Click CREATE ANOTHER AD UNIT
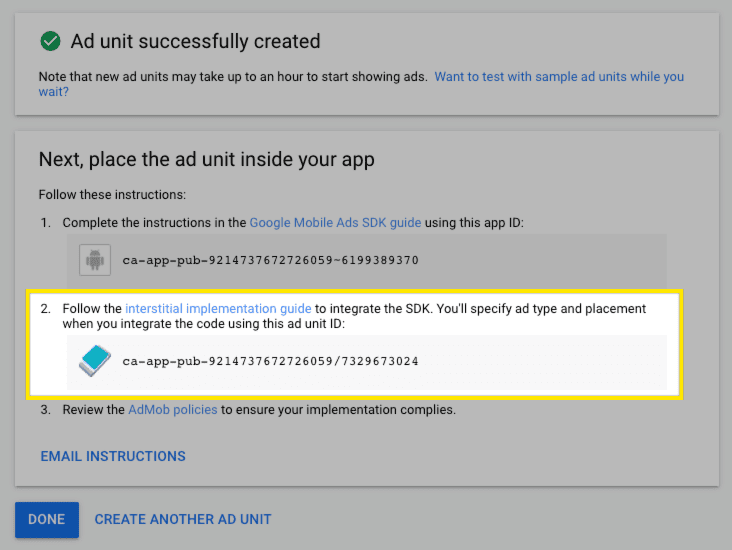This screenshot has height=550, width=732. pyautogui.click(x=183, y=519)
